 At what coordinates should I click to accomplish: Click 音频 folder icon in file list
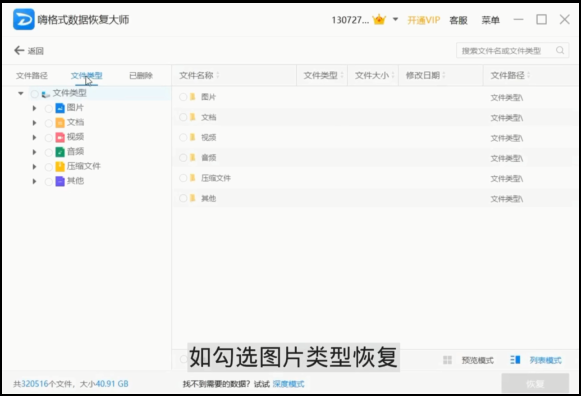[x=193, y=157]
